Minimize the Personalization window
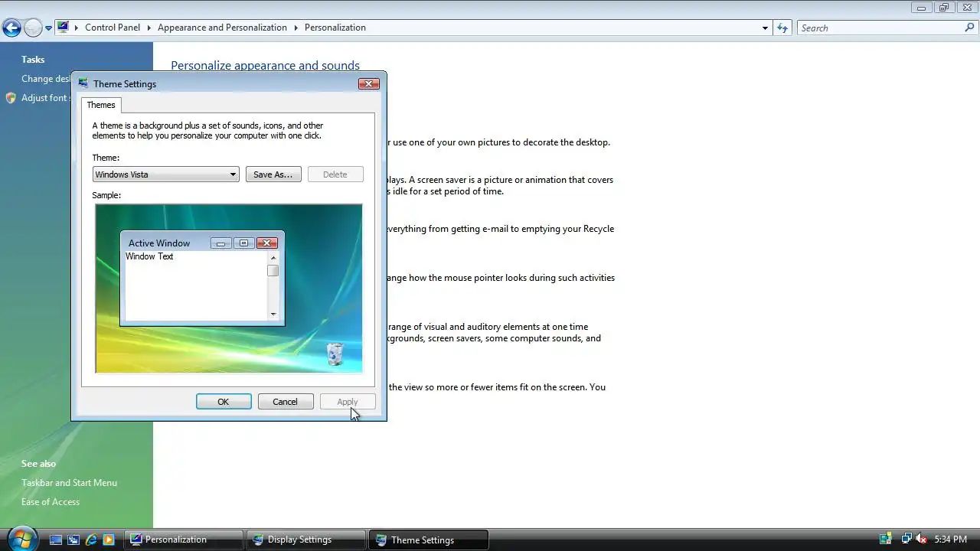 [x=922, y=7]
